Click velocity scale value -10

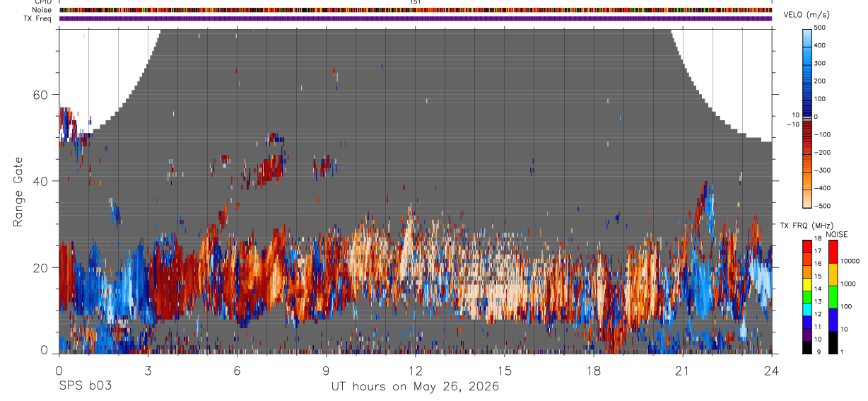pyautogui.click(x=792, y=124)
